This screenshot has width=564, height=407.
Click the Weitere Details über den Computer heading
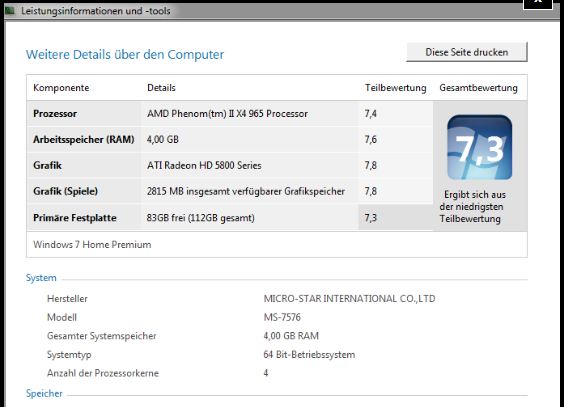pos(125,55)
